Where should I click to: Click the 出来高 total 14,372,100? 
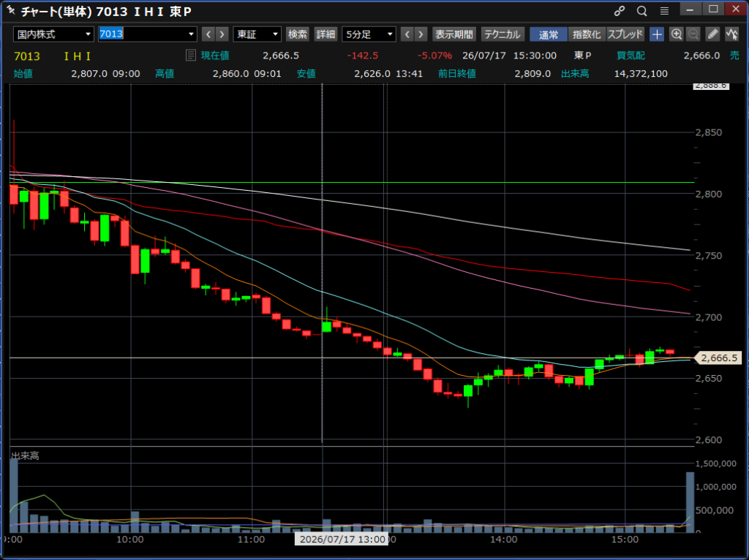tap(641, 74)
